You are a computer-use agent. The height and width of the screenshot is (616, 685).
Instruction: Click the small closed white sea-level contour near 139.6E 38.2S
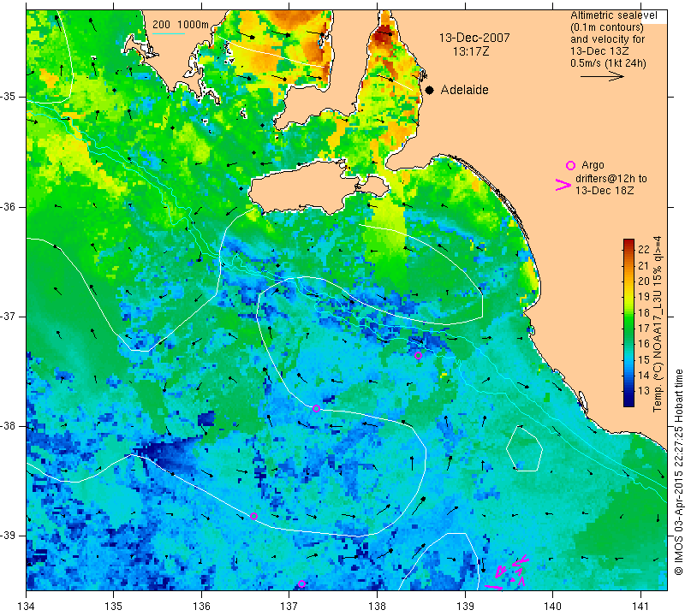click(524, 448)
